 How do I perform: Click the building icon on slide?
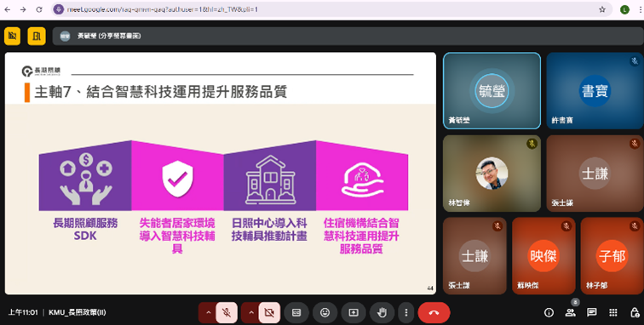(270, 180)
